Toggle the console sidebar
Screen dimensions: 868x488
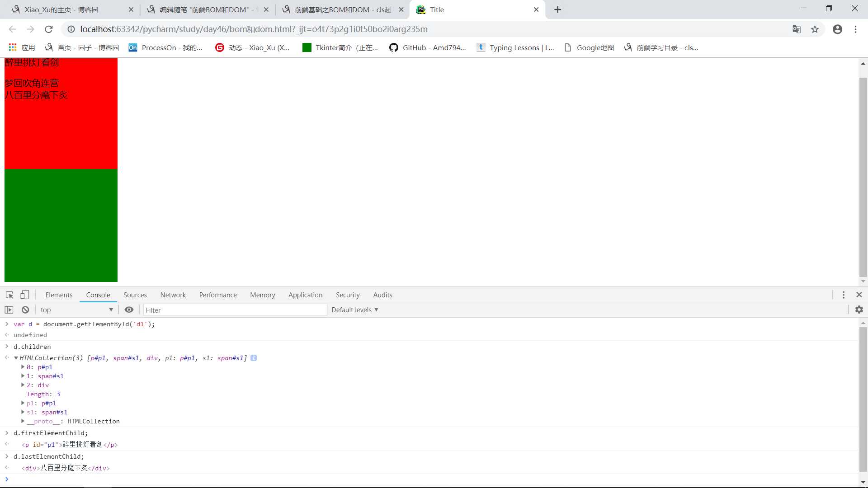click(9, 310)
